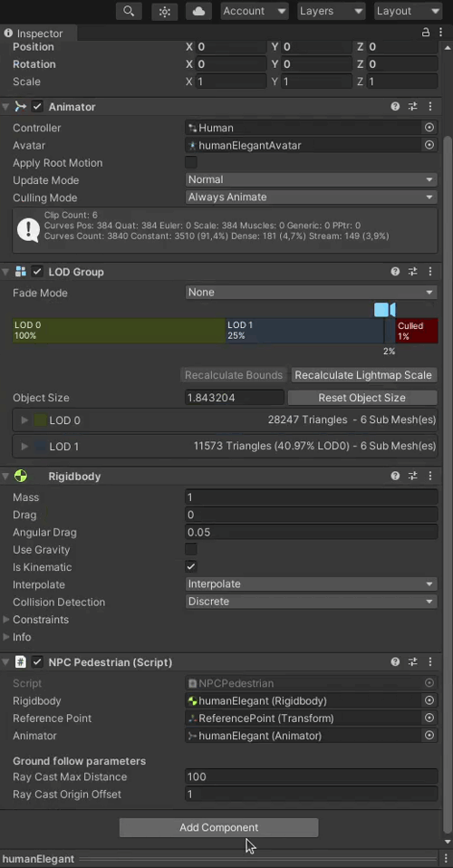The height and width of the screenshot is (868, 453).
Task: Uncheck Is Kinematic checkbox
Action: coord(191,566)
